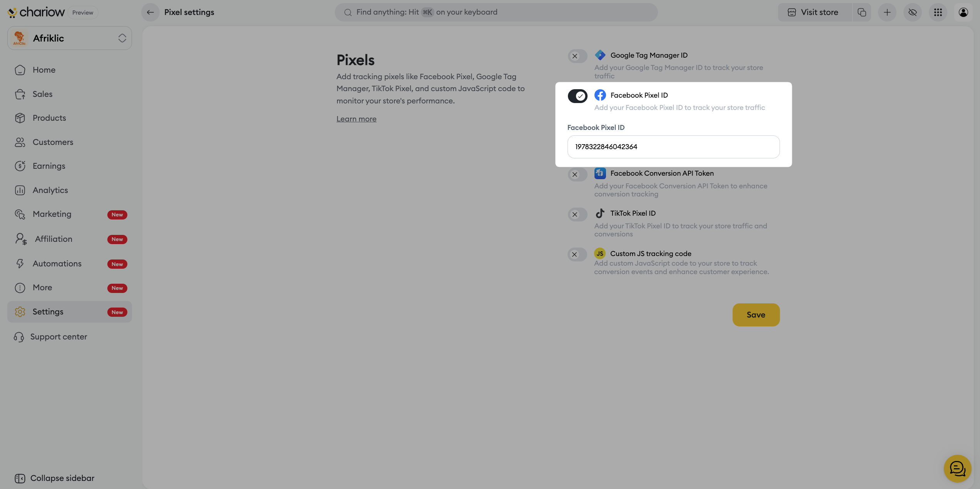The image size is (980, 489).
Task: Click the Collapse sidebar icon
Action: pyautogui.click(x=20, y=478)
